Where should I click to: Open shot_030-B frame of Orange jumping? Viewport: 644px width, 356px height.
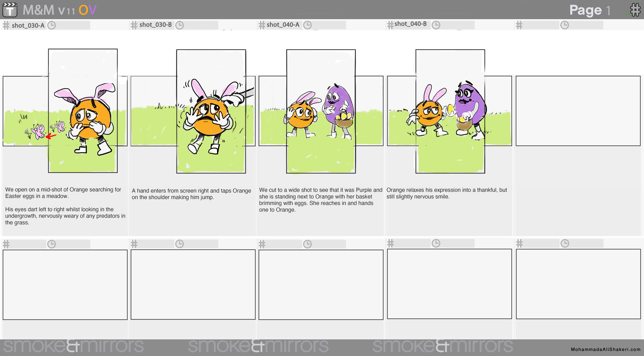211,111
